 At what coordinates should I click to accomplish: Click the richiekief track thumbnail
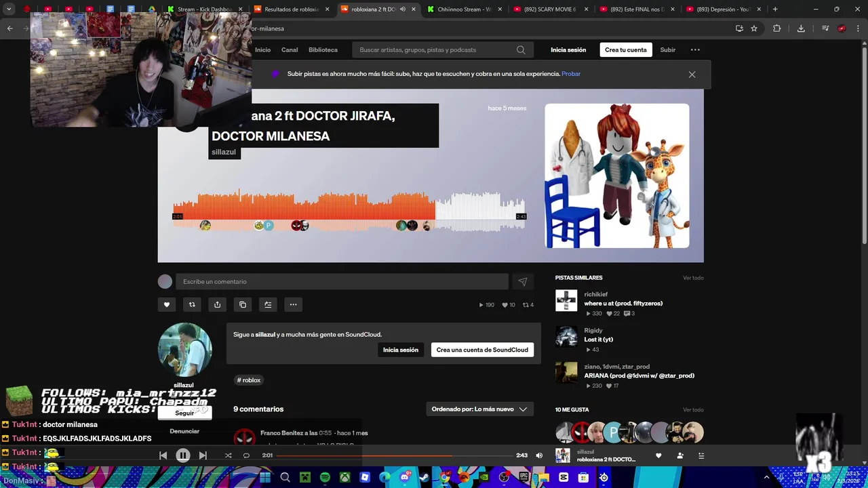pyautogui.click(x=566, y=300)
